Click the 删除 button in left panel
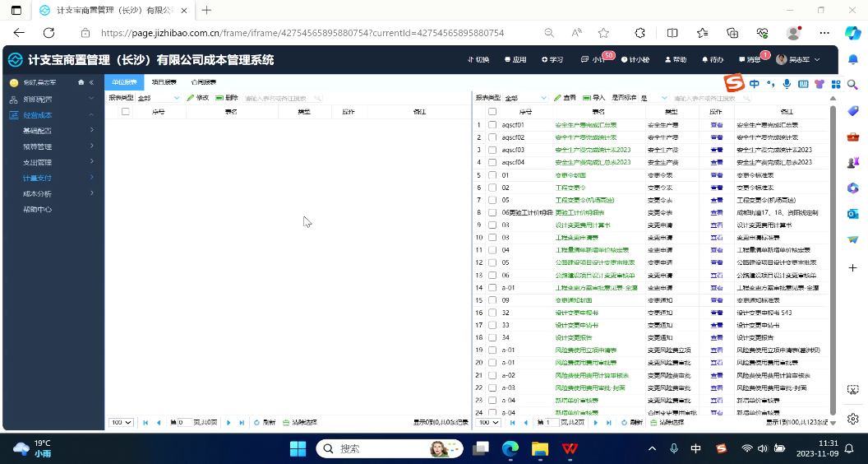This screenshot has width=868, height=464. [226, 98]
